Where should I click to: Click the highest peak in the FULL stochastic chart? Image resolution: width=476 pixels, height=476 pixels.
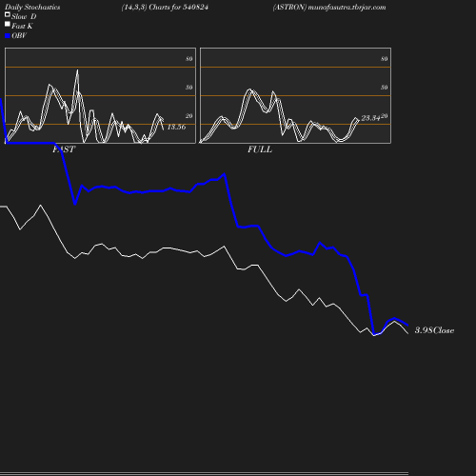250,89
